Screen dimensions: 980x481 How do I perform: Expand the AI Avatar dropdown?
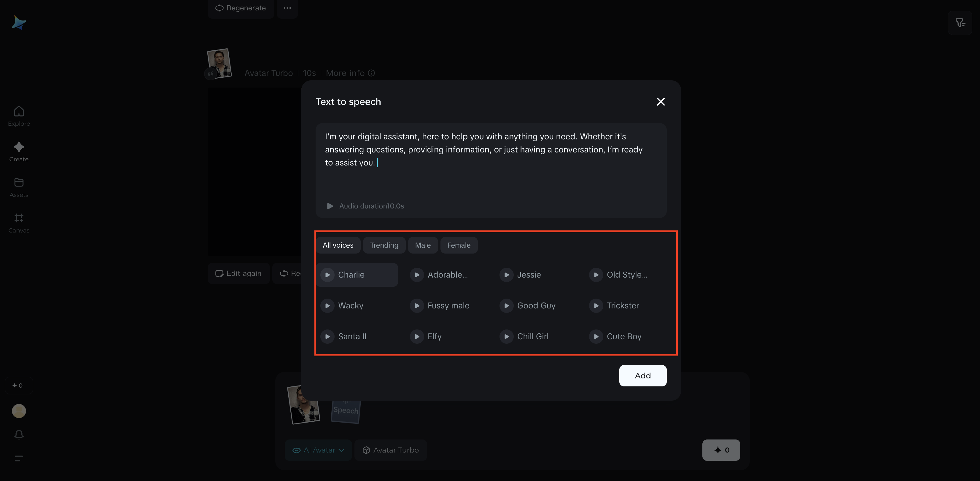318,450
